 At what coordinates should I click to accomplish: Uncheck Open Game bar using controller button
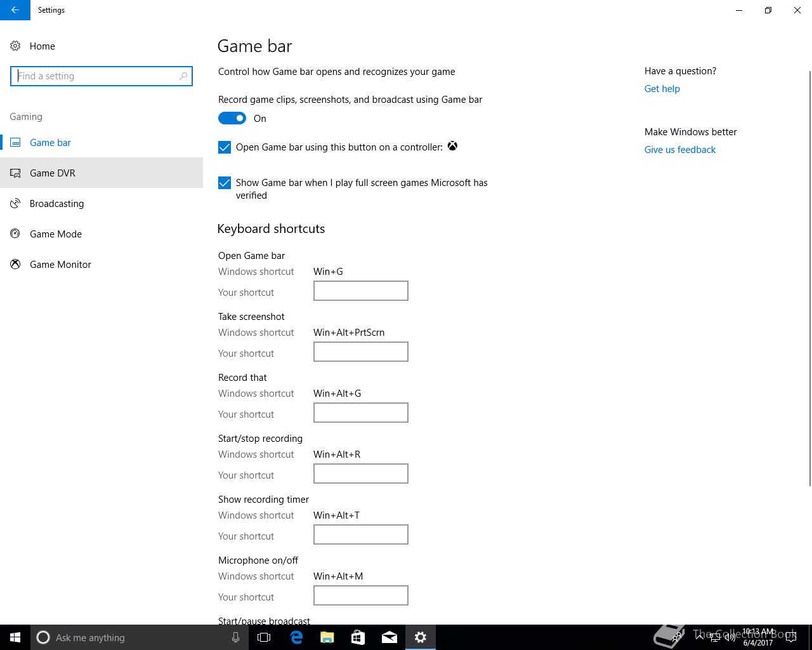click(x=225, y=147)
